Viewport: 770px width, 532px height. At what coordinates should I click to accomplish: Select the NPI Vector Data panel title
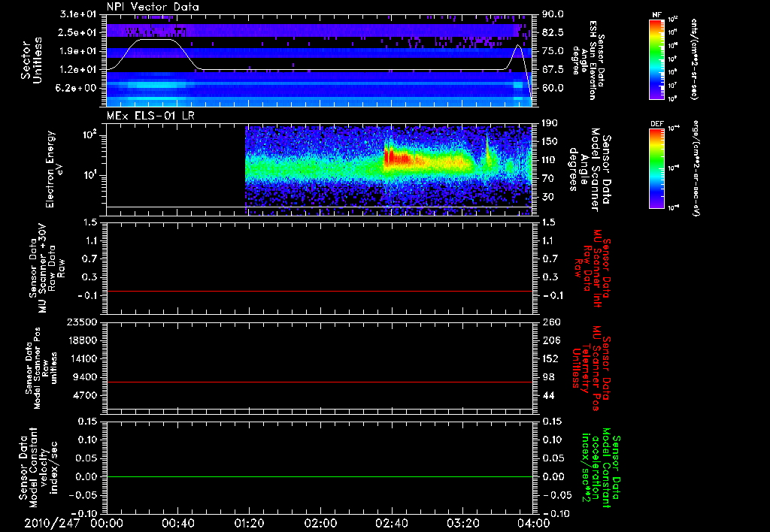(153, 6)
